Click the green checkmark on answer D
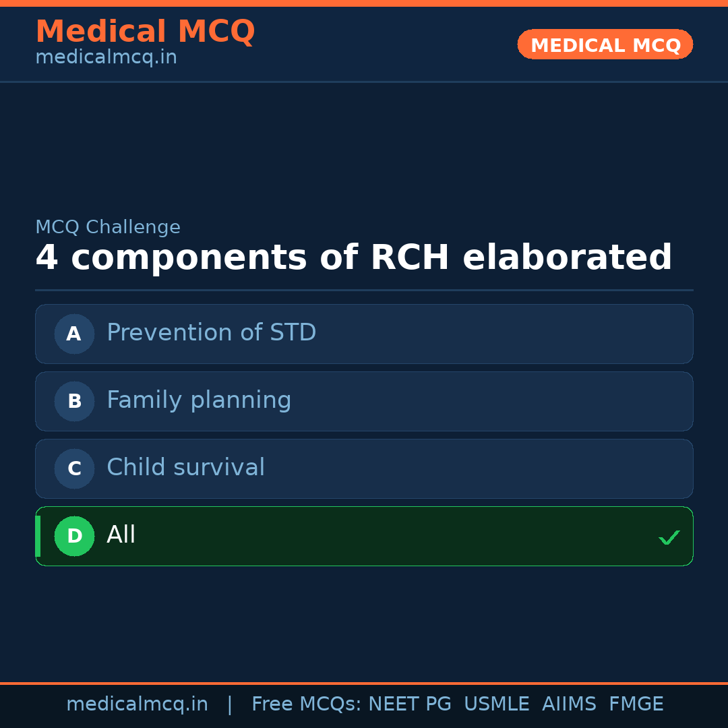Viewport: 728px width, 728px height. pos(669,537)
